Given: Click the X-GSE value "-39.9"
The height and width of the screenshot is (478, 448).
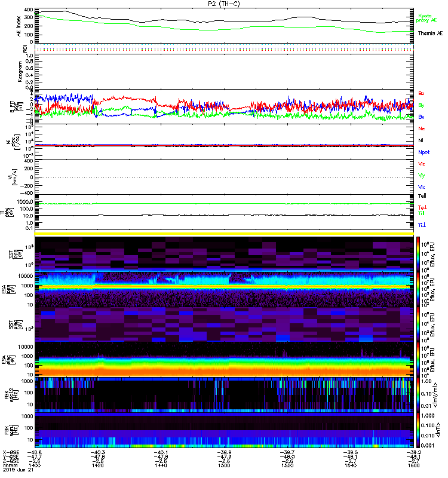Looking at the screenshot, I should tap(224, 452).
